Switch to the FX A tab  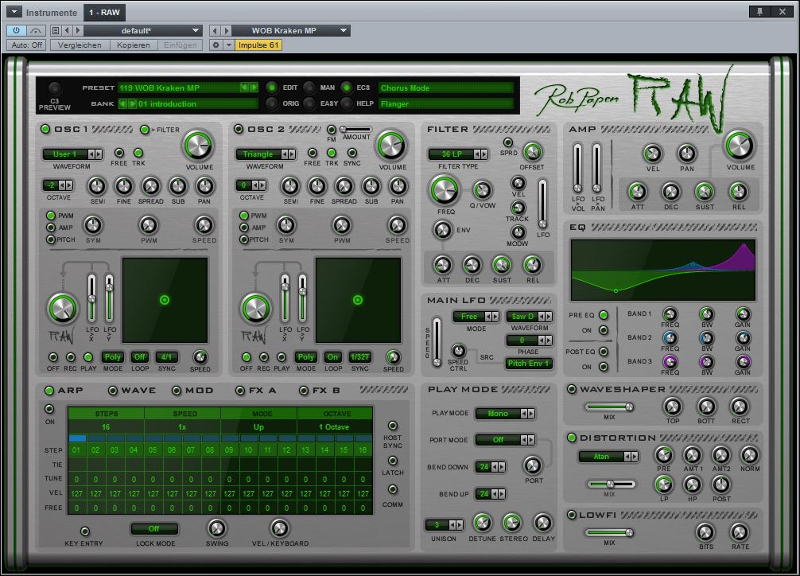[256, 390]
